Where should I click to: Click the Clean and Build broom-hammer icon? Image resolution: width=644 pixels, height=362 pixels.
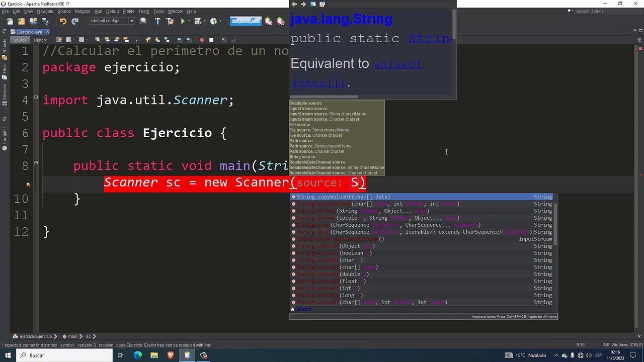coord(170,21)
